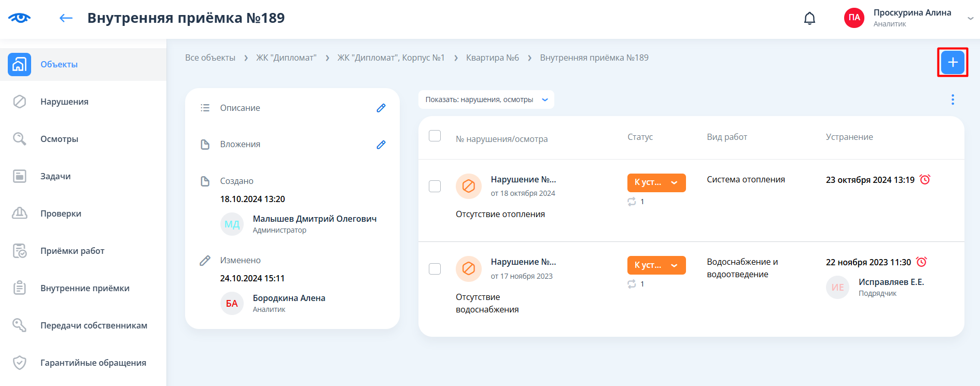Open Нарушения in the sidebar

[64, 102]
